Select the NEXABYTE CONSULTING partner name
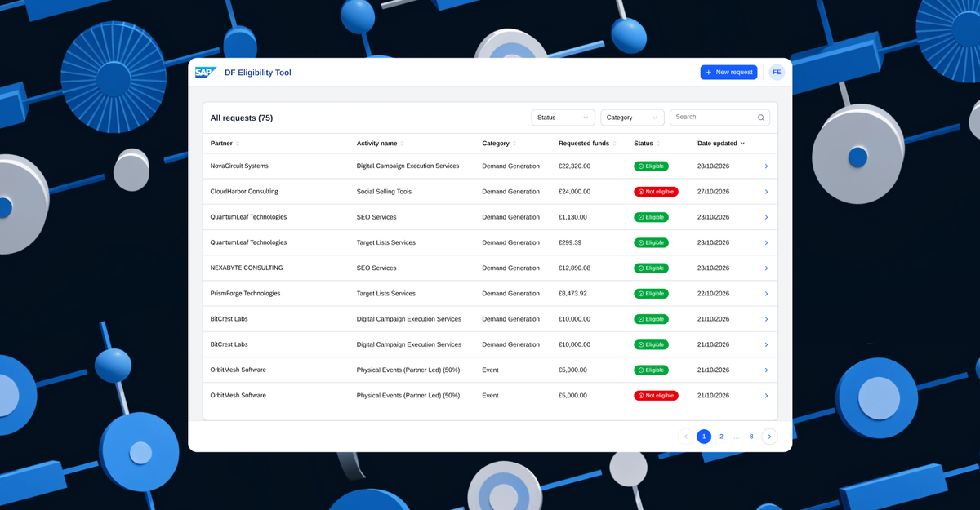 247,268
